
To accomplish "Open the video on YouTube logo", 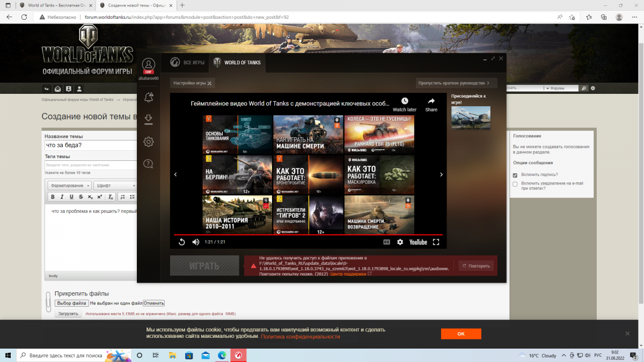I will (x=418, y=242).
